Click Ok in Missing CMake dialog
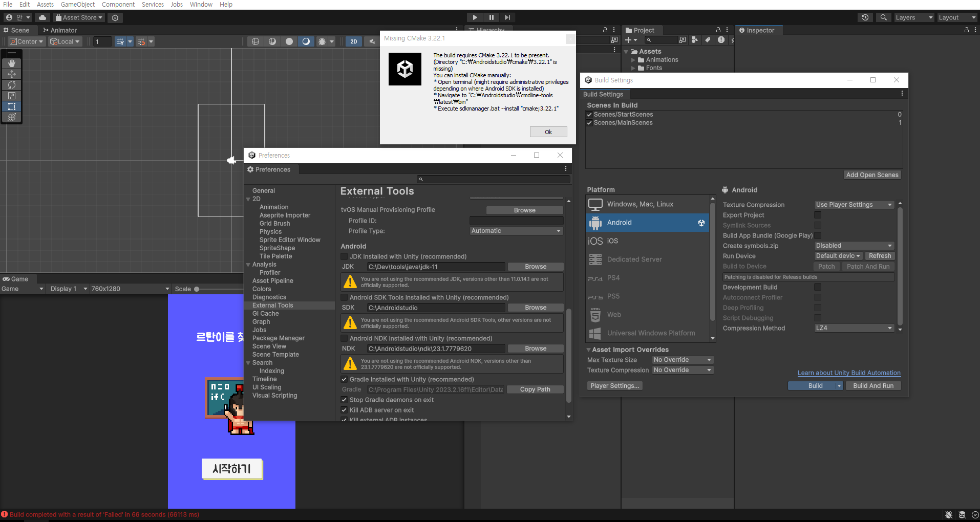Image resolution: width=980 pixels, height=522 pixels. (x=548, y=132)
